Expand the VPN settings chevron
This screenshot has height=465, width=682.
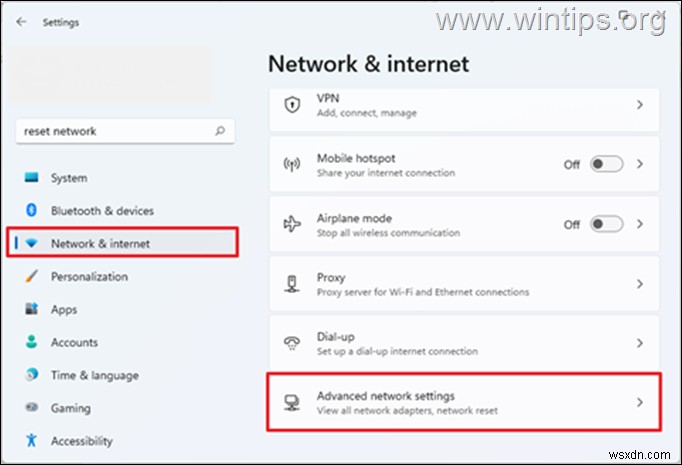(640, 105)
